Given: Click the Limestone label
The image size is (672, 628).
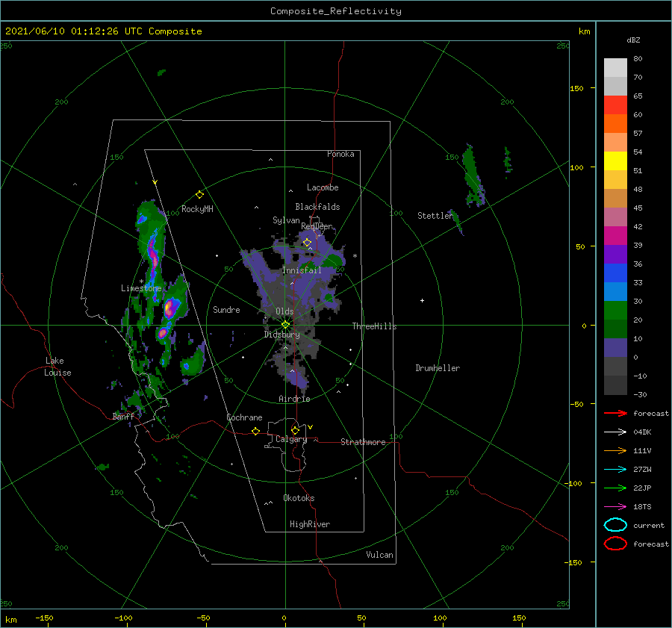Looking at the screenshot, I should (x=141, y=288).
